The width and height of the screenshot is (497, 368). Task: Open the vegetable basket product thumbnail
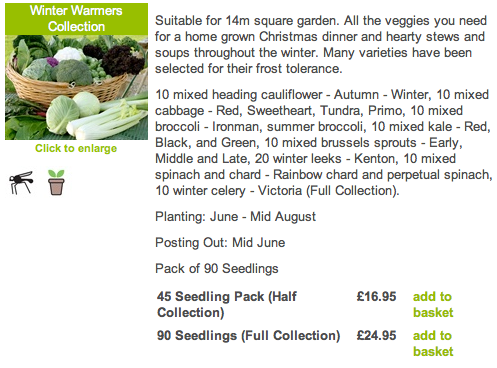click(76, 87)
